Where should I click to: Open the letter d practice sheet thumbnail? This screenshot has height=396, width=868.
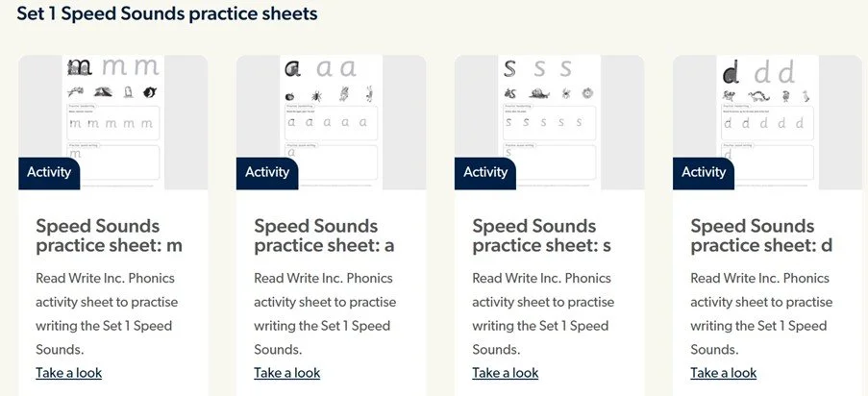click(767, 122)
